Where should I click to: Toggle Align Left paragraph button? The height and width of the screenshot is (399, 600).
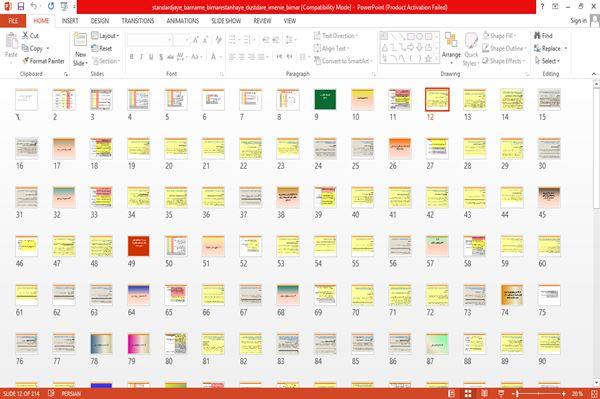(x=232, y=57)
